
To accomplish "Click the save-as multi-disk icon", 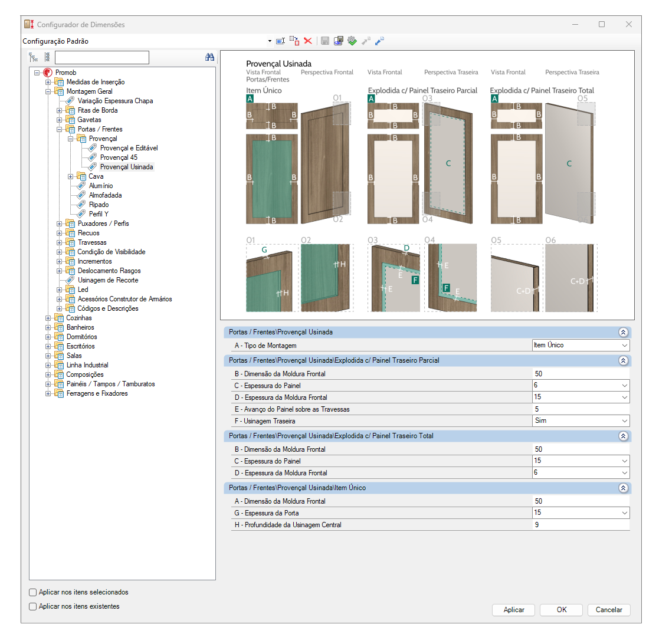I will [339, 41].
